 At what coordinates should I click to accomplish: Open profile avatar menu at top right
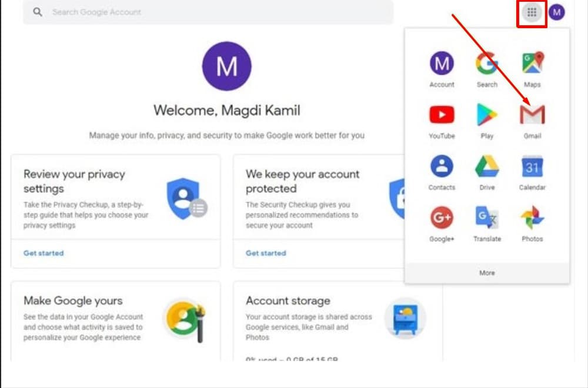pyautogui.click(x=556, y=12)
